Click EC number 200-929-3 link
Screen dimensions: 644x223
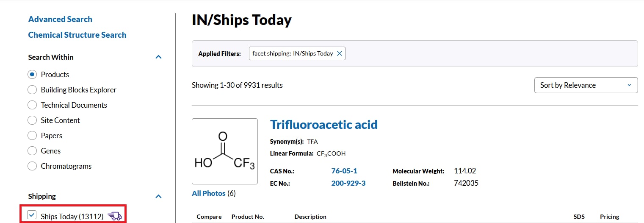click(348, 183)
